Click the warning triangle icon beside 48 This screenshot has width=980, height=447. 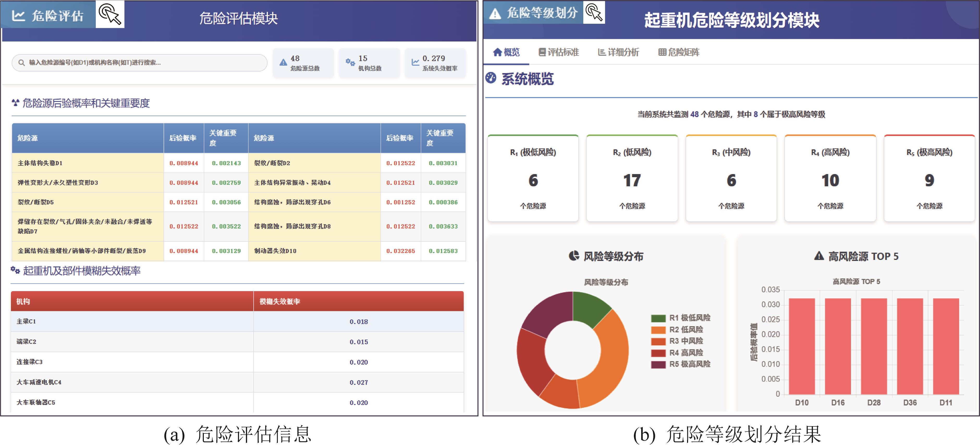pos(283,63)
